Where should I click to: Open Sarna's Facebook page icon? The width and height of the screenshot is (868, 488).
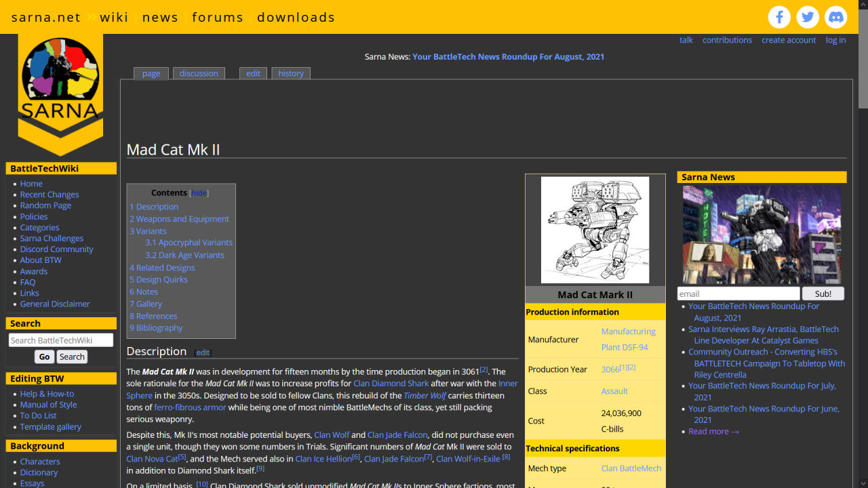tap(778, 17)
